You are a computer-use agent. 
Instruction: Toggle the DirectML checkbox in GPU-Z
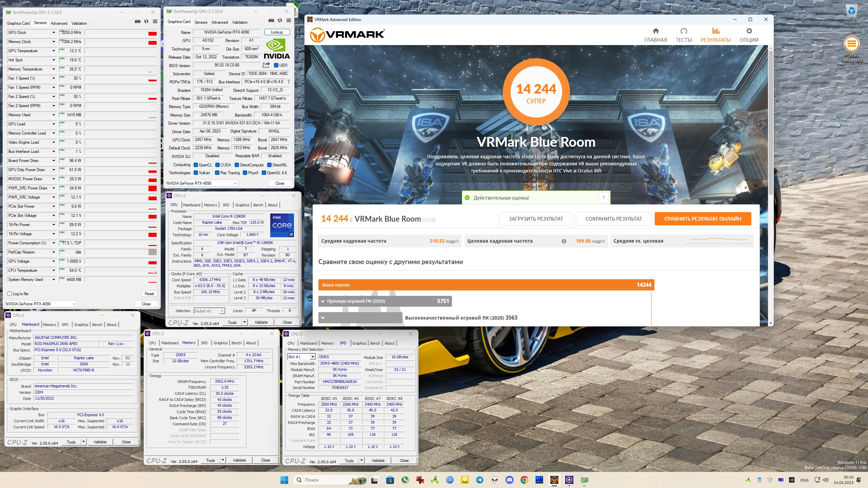tap(269, 165)
